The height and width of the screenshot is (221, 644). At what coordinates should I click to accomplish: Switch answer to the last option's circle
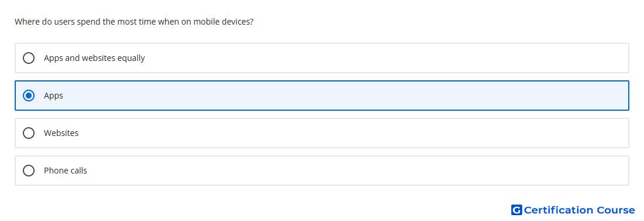29,171
